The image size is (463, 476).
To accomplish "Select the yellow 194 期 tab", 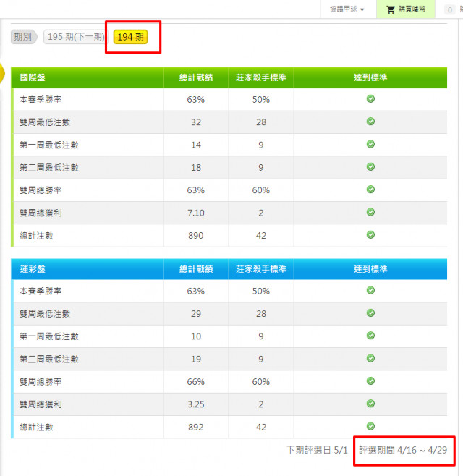I will pos(130,37).
